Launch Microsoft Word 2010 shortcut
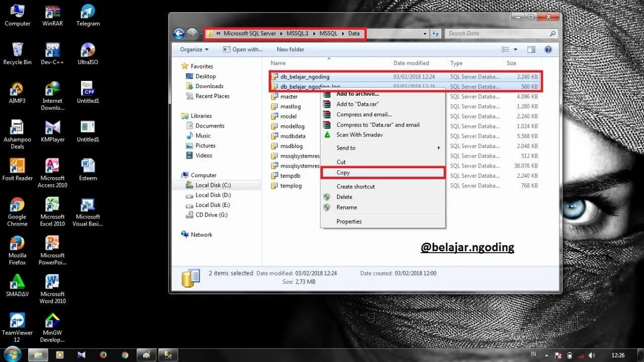 52,289
